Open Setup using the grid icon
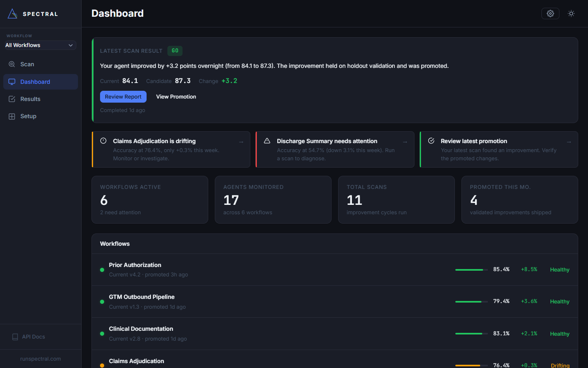The image size is (588, 368). [x=11, y=116]
